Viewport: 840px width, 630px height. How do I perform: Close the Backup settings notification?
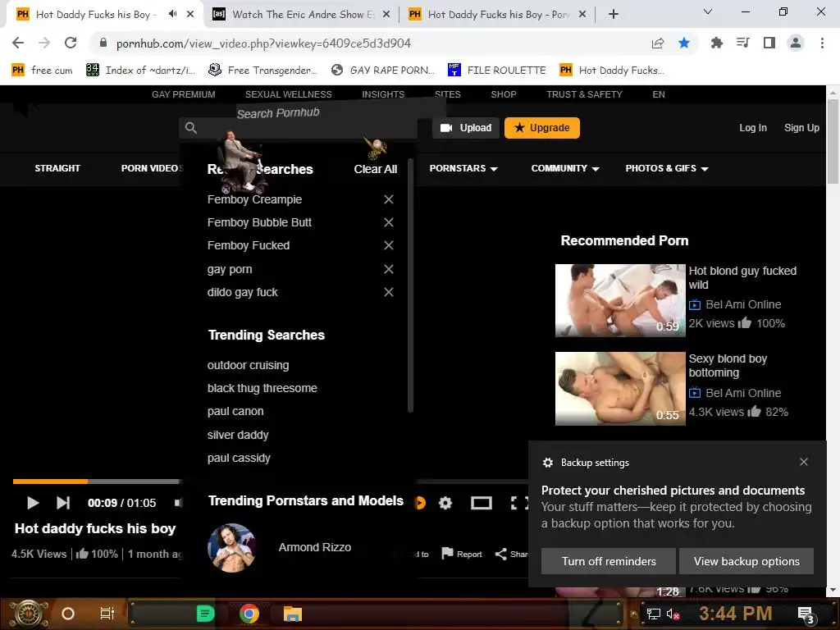pos(804,462)
